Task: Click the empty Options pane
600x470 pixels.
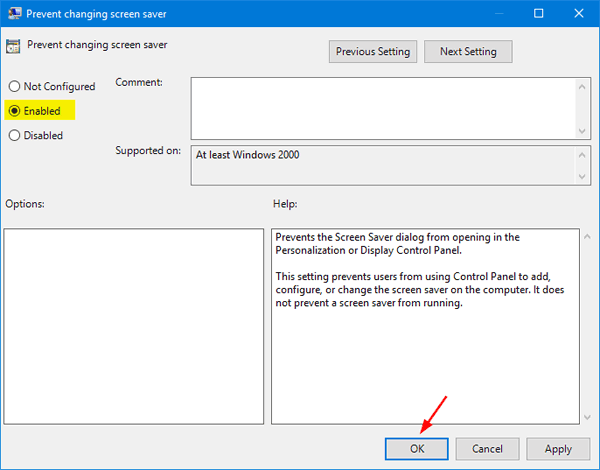Action: click(x=134, y=326)
